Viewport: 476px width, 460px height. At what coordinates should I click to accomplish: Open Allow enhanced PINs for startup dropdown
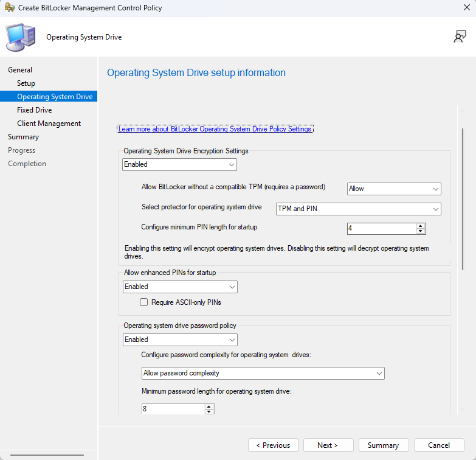click(x=180, y=287)
